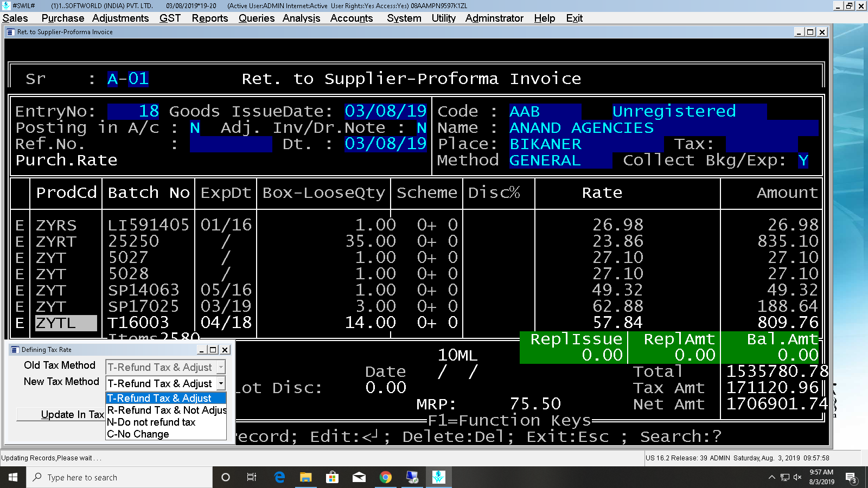The height and width of the screenshot is (488, 868).
Task: Minimize the Defining Tax Rate dialog
Action: click(201, 350)
